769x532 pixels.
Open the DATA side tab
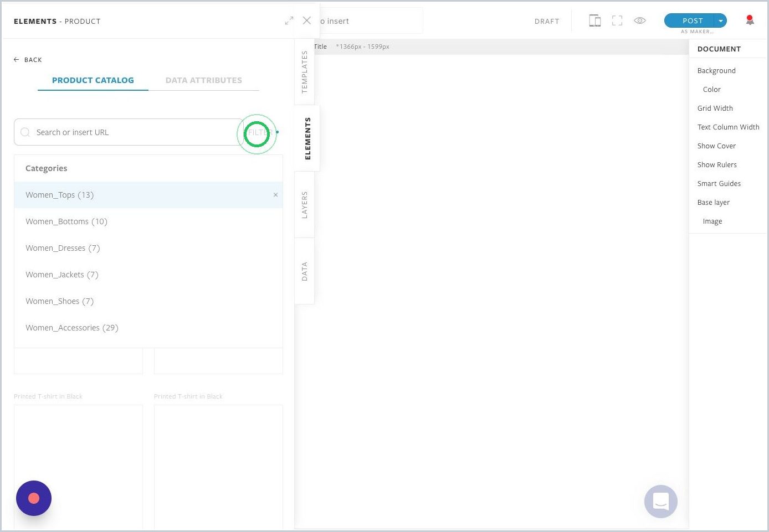tap(304, 271)
